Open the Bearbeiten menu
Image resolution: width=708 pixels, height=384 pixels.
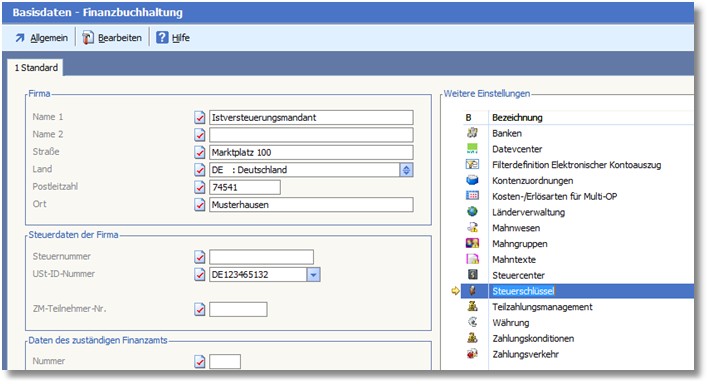112,38
